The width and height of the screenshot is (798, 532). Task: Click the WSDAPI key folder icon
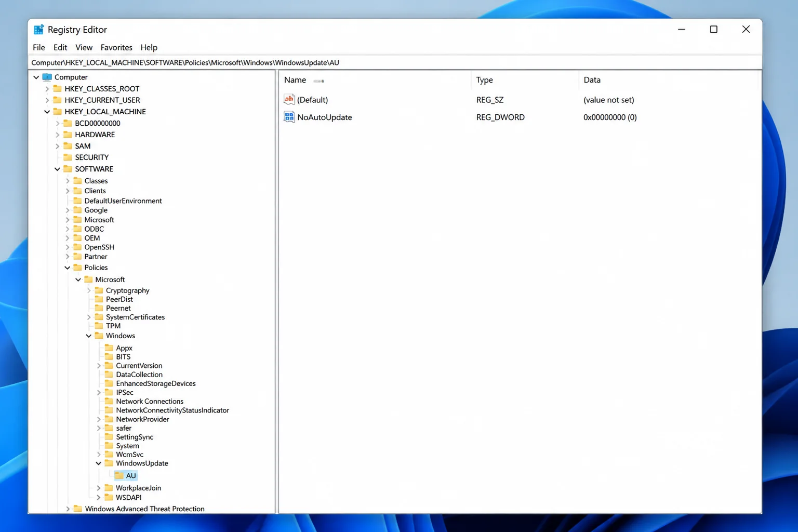(x=109, y=497)
